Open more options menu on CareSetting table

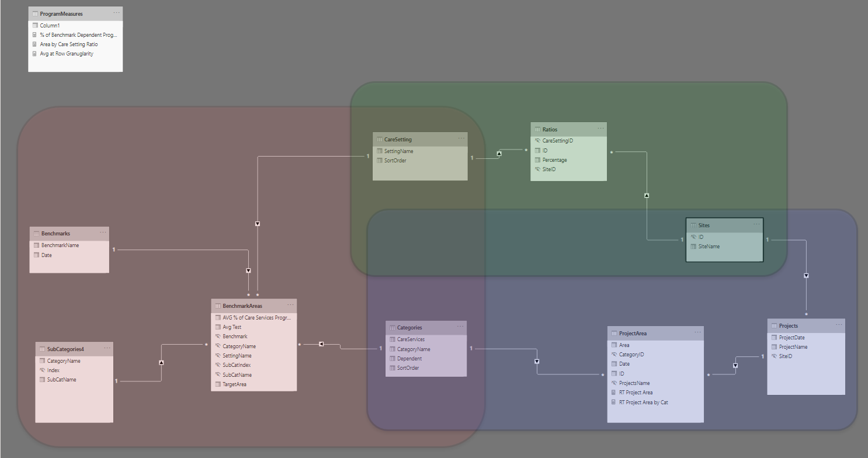[462, 138]
